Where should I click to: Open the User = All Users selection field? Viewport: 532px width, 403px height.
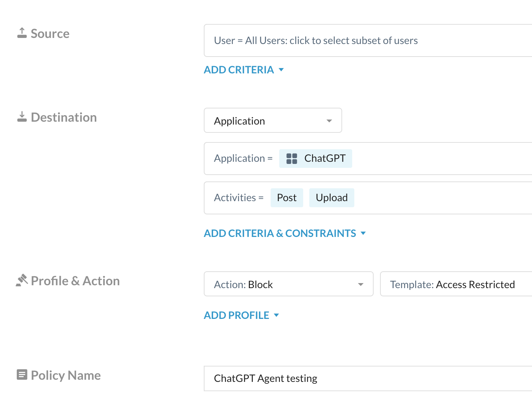[368, 40]
